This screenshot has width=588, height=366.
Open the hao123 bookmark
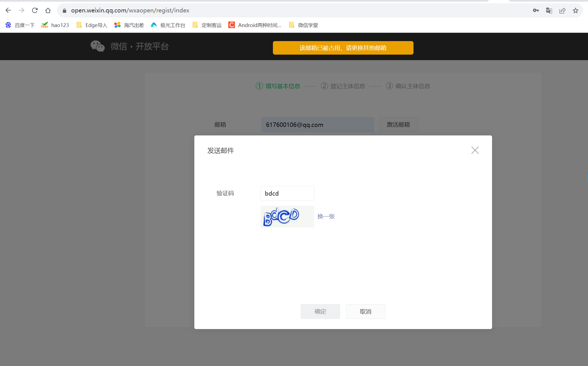pos(55,25)
